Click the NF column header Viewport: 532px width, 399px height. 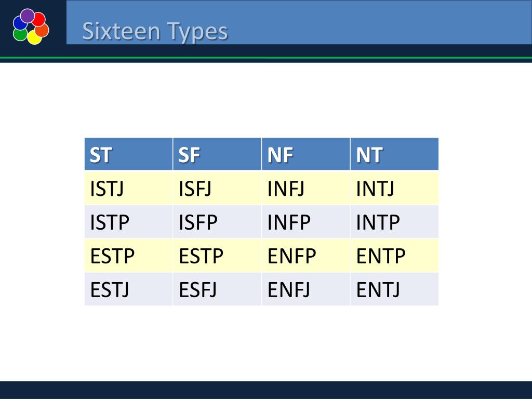(305, 154)
